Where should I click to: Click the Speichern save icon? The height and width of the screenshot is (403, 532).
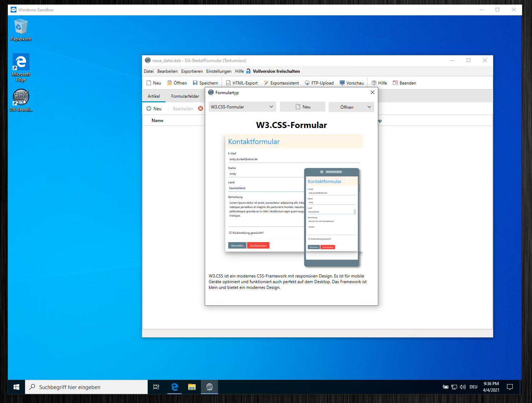(195, 83)
